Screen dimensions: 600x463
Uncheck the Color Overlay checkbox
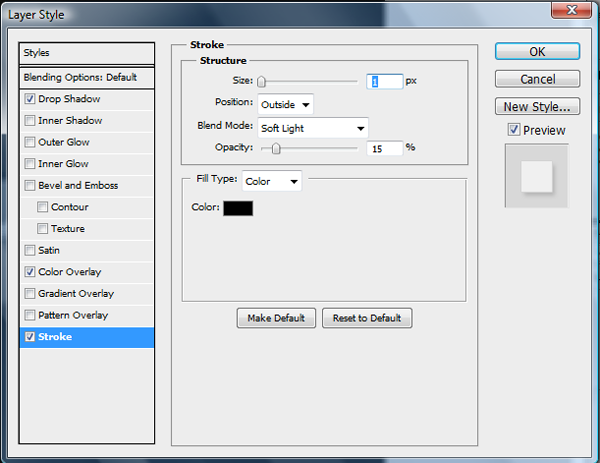(29, 272)
